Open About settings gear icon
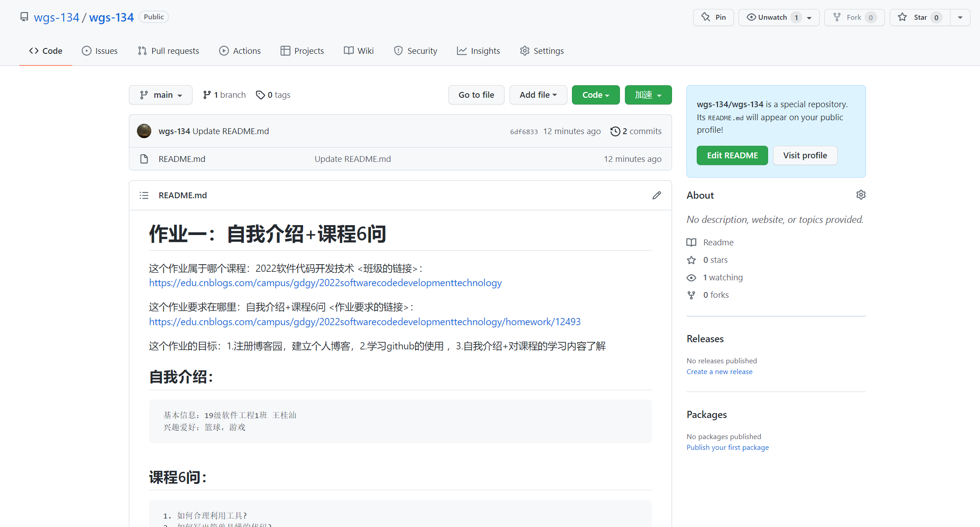This screenshot has height=527, width=980. coord(861,195)
